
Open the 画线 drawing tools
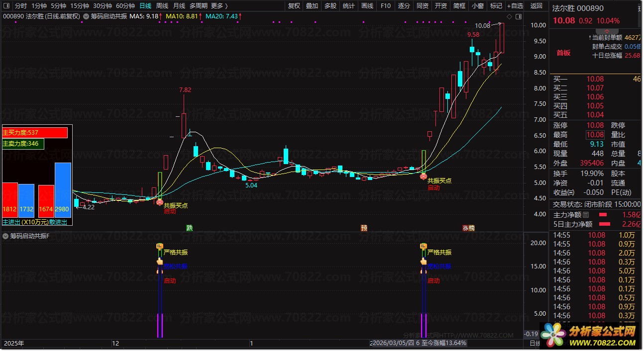pos(367,6)
